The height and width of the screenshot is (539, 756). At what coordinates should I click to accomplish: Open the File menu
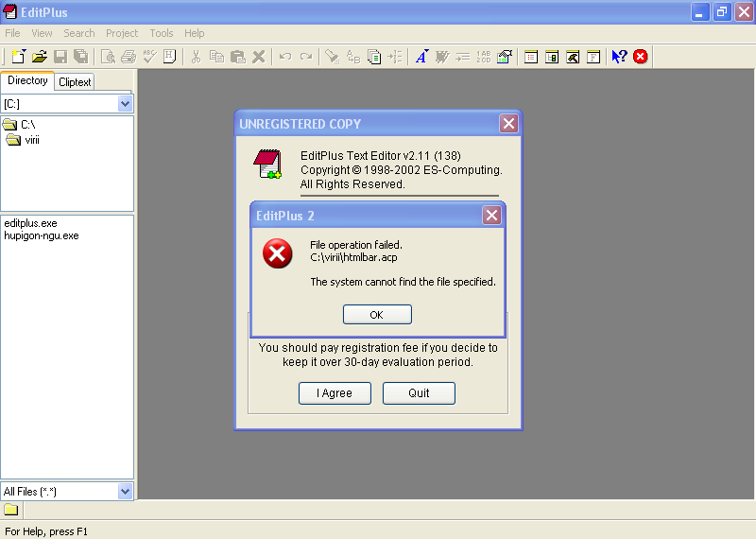(x=12, y=33)
